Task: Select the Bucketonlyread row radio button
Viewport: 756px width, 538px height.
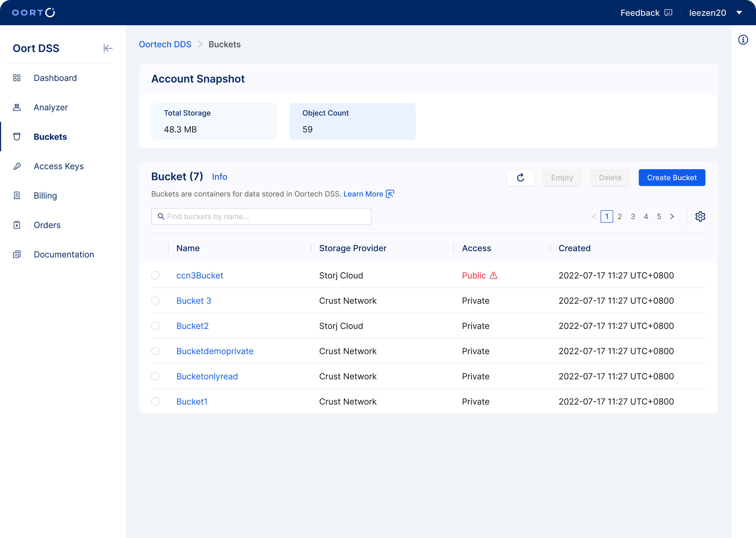Action: click(x=155, y=376)
